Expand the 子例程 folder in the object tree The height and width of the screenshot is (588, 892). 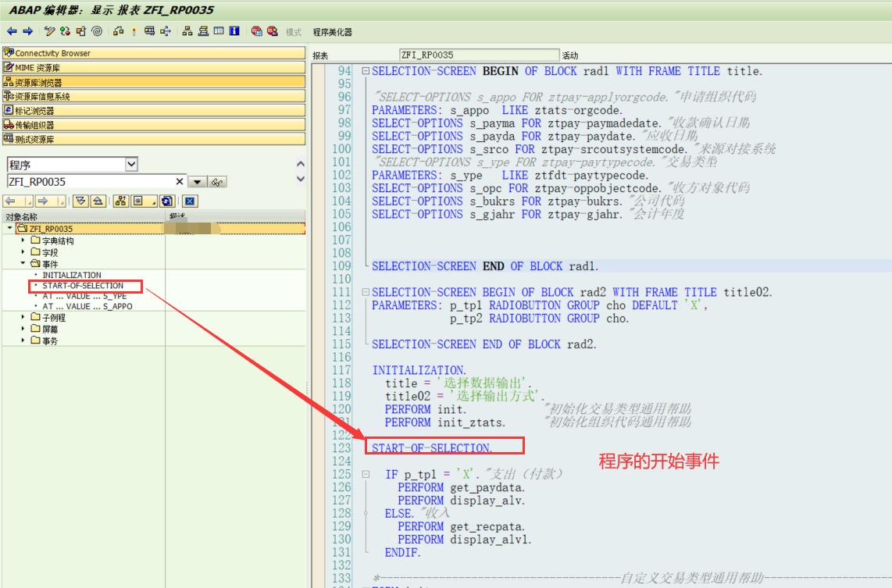(x=23, y=316)
